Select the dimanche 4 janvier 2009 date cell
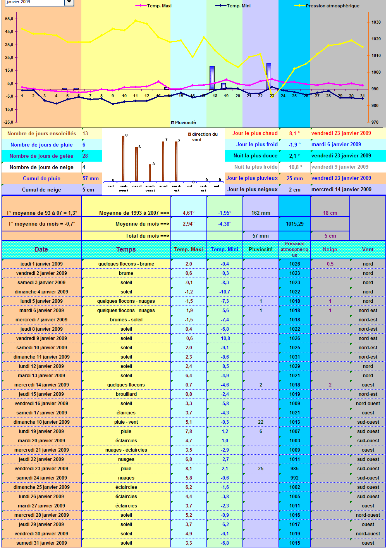Screen dimensions: 392x552 click(x=41, y=292)
